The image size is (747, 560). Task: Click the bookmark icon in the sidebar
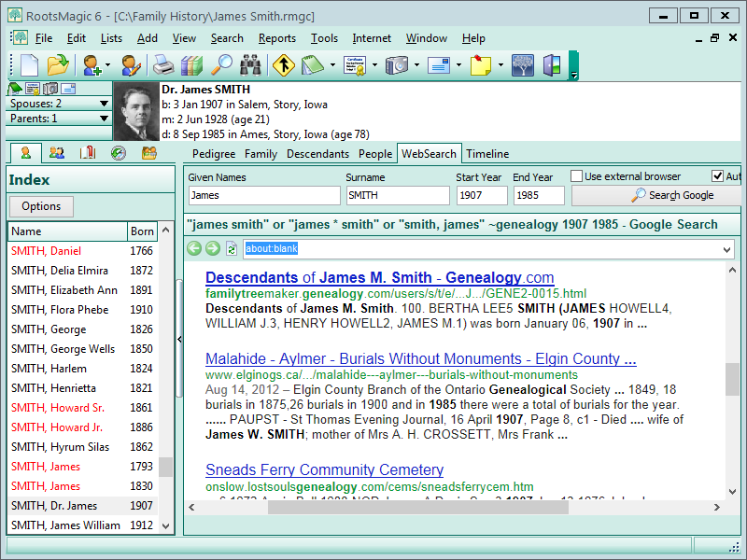point(88,153)
